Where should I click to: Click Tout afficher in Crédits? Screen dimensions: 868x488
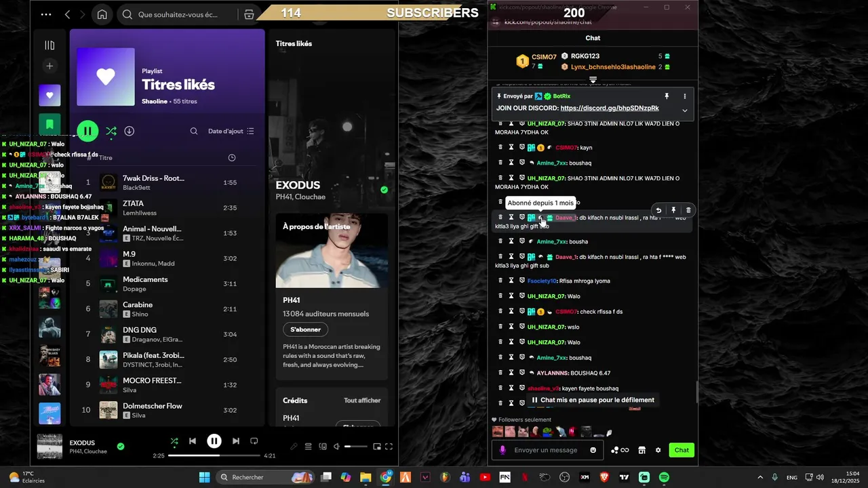362,401
